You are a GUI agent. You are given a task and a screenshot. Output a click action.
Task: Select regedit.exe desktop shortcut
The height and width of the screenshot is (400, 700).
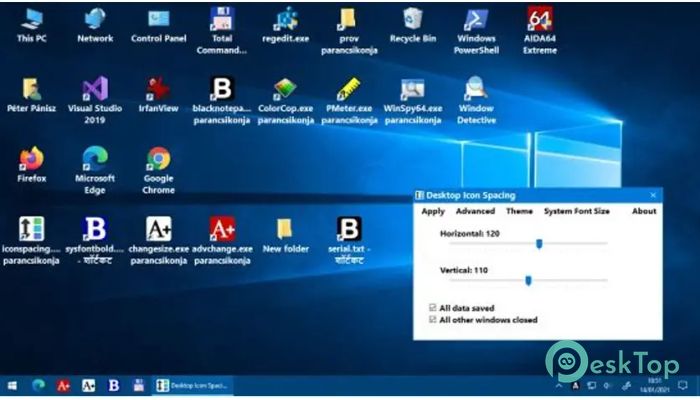point(285,26)
